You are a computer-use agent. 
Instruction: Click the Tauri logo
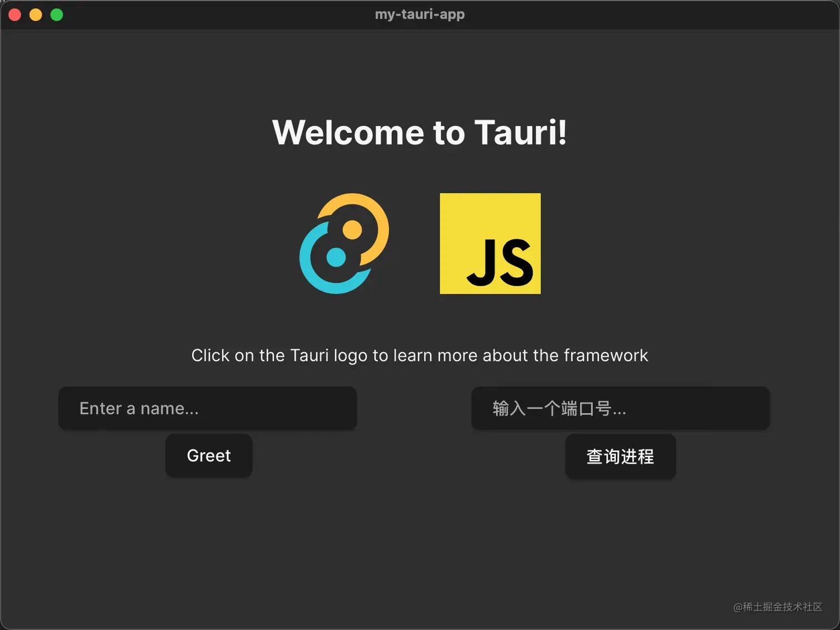click(x=344, y=243)
